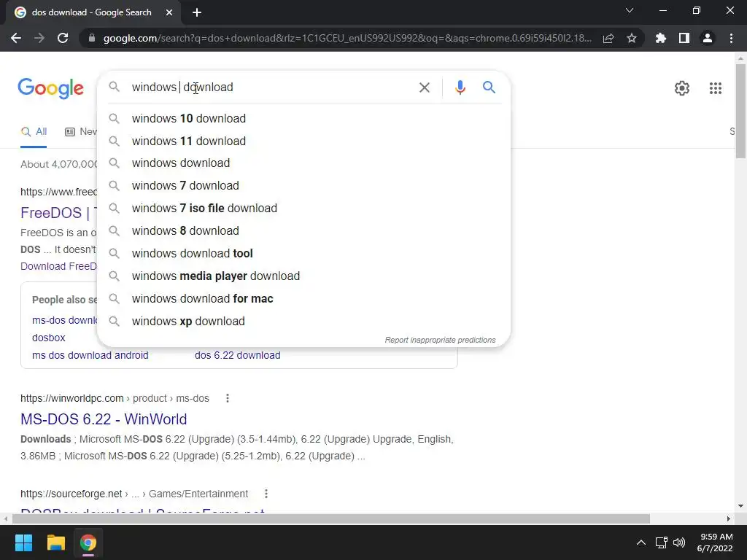This screenshot has height=560, width=747.
Task: Clear the search box text
Action: pos(424,87)
